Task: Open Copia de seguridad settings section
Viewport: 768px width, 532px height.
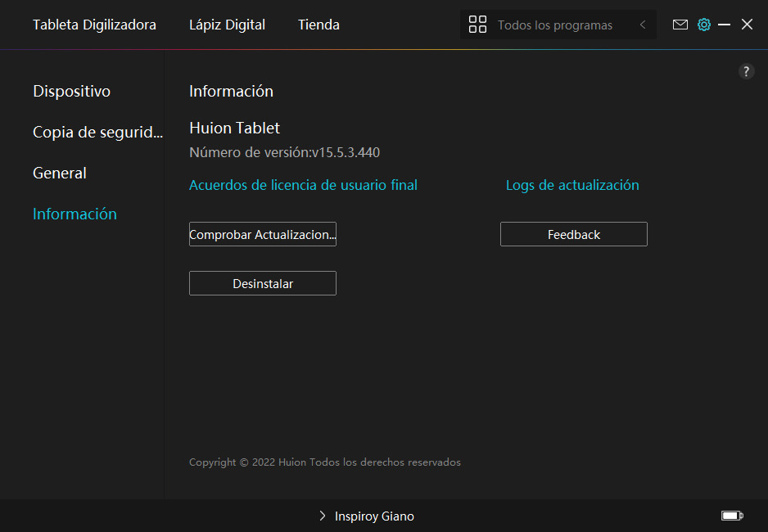Action: click(x=97, y=132)
